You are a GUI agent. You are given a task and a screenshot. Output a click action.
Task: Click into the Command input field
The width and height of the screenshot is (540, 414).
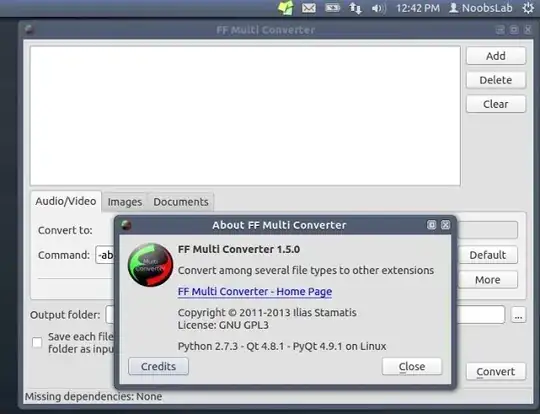(x=105, y=255)
